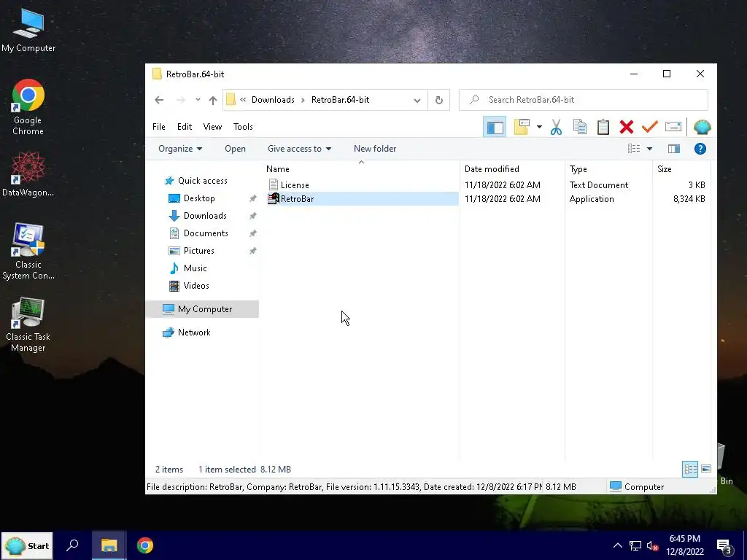Toggle the preview pane icon
Screen dimensions: 747x560
[674, 149]
